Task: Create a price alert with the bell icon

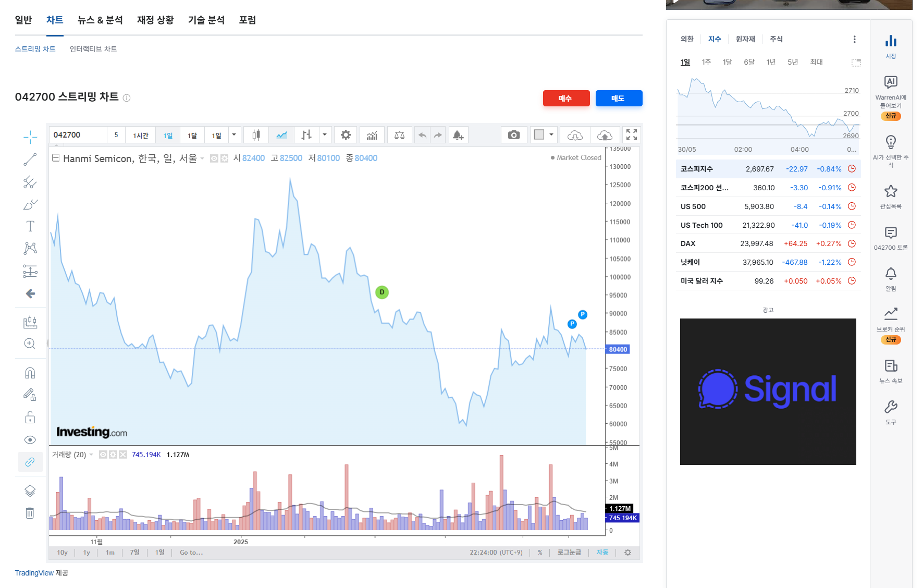Action: [x=458, y=134]
